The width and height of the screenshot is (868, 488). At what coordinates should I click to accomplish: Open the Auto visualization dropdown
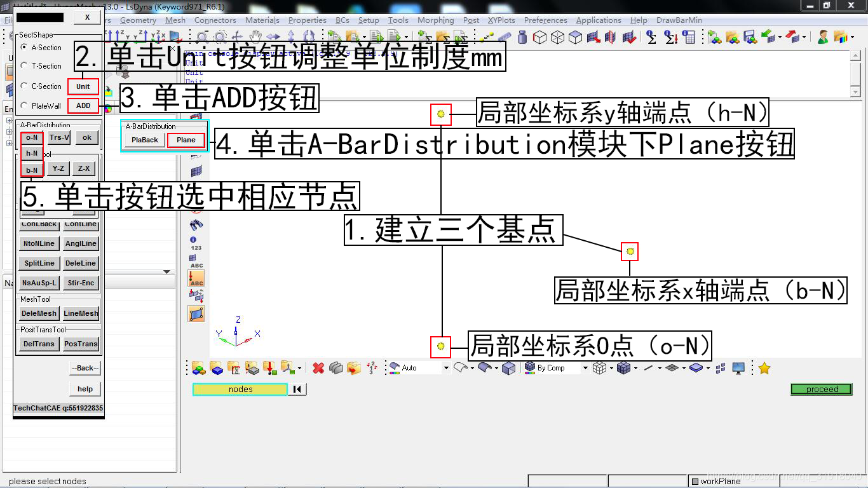pyautogui.click(x=446, y=368)
